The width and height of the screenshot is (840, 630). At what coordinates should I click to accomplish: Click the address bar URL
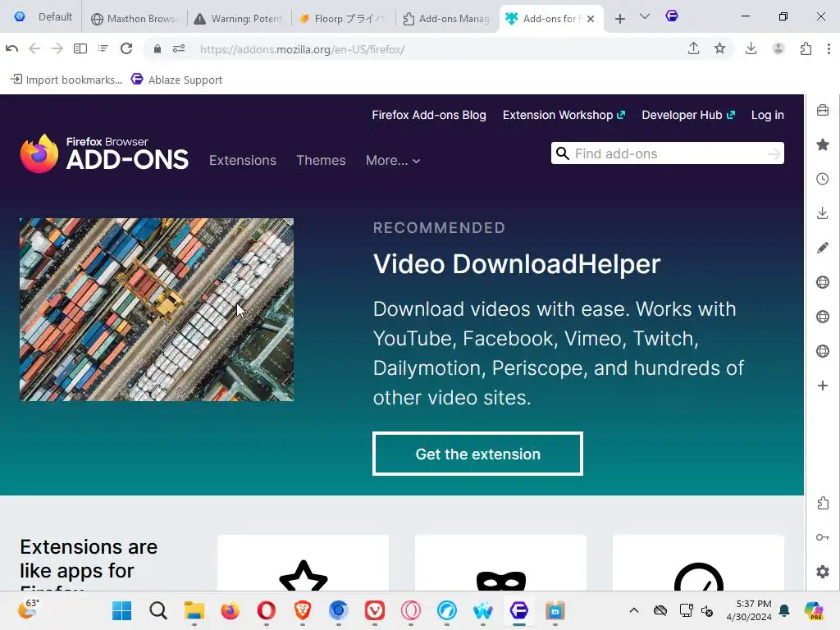coord(302,49)
